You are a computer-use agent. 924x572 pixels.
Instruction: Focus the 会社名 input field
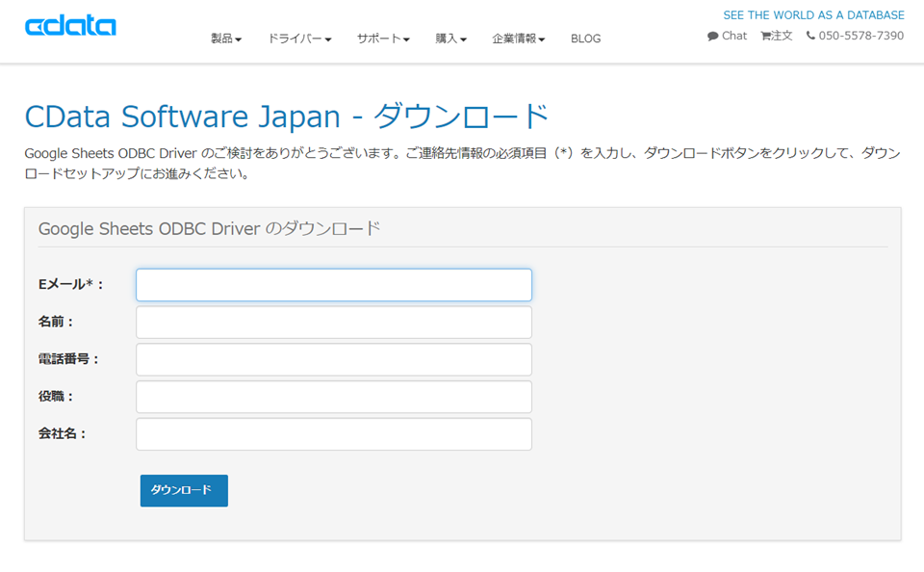tap(334, 434)
